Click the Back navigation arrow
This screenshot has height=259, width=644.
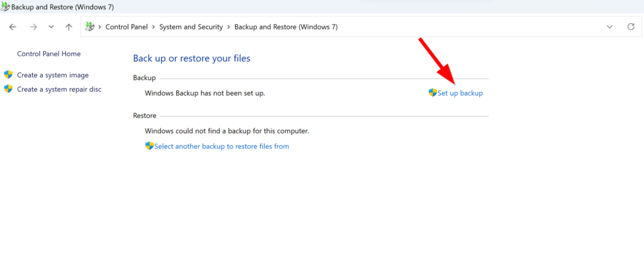point(13,27)
